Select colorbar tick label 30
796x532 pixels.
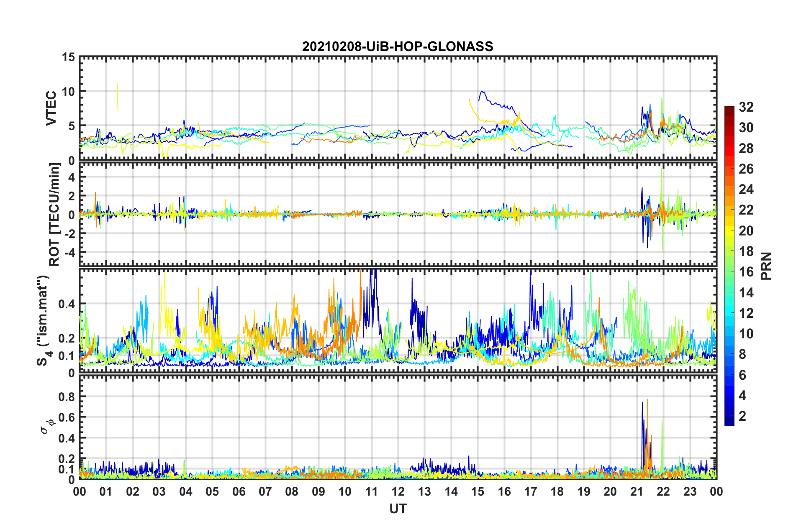coord(746,128)
